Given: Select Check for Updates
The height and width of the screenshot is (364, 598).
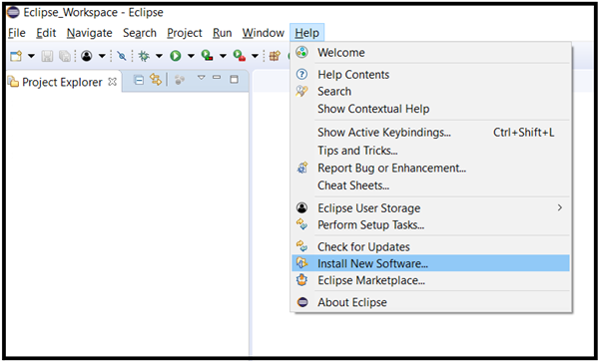Looking at the screenshot, I should tap(430, 247).
